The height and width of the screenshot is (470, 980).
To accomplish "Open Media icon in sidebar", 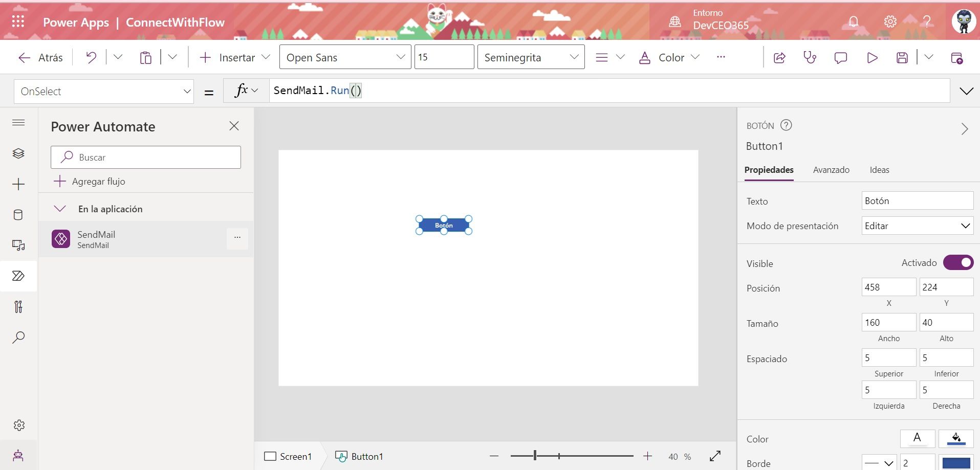I will [18, 245].
